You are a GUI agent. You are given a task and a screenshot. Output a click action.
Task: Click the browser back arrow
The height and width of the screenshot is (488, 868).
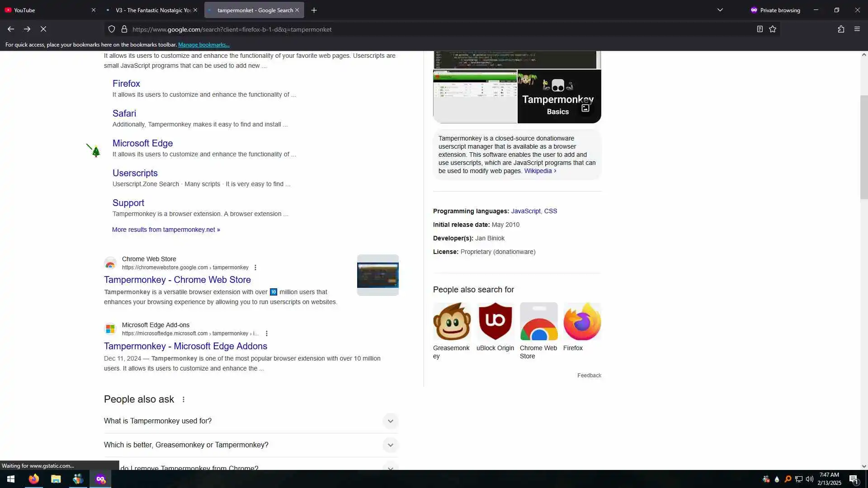point(11,29)
